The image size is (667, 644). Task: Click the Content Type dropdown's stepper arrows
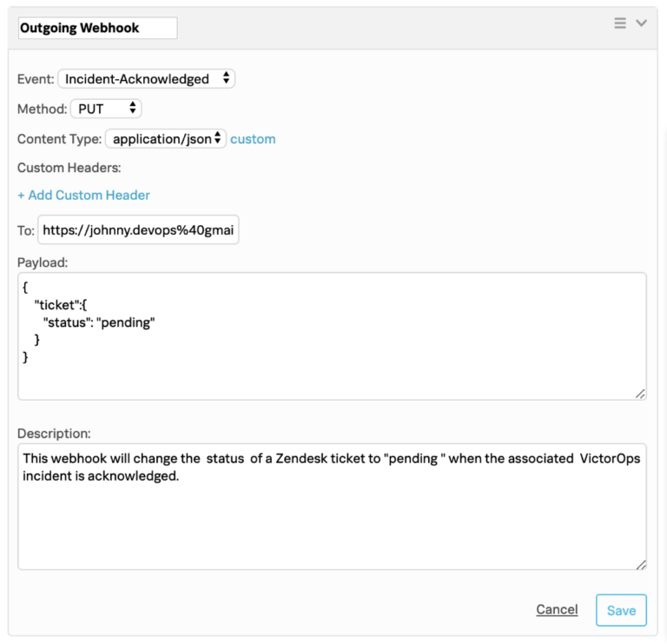[217, 138]
